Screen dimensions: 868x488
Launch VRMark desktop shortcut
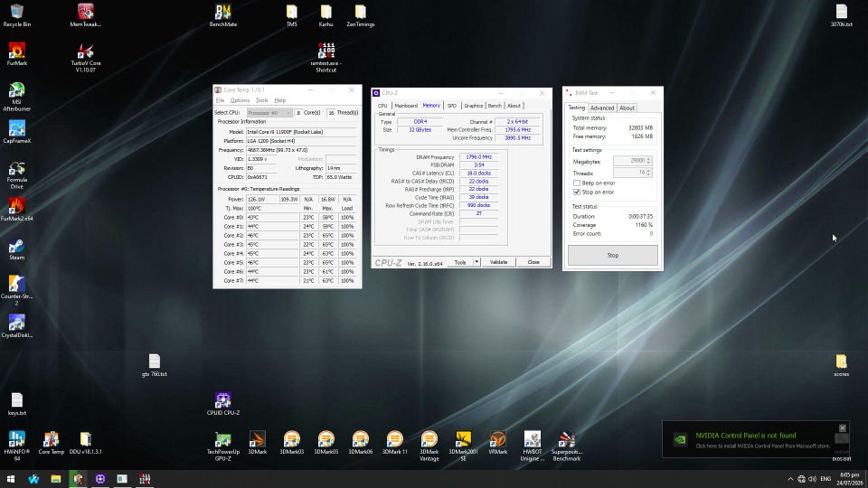pos(497,443)
